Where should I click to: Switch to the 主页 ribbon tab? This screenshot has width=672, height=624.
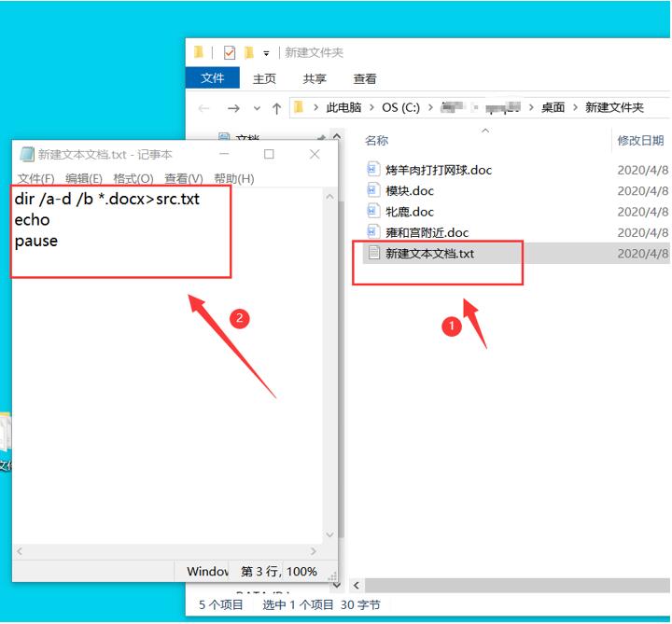click(264, 78)
